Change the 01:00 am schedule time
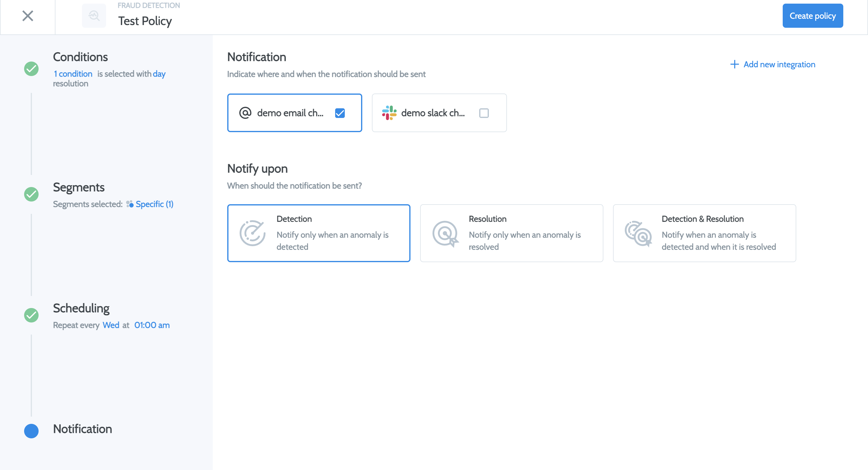Screen dimensions: 868x470 tap(152, 325)
